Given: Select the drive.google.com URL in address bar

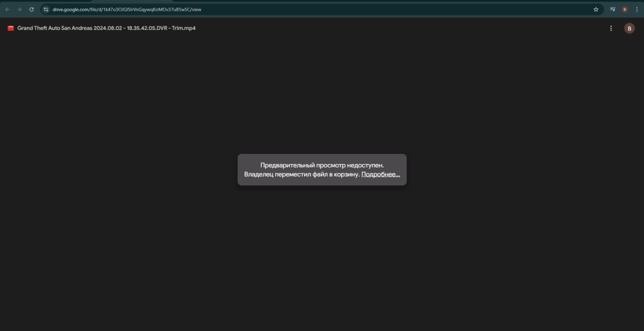Looking at the screenshot, I should click(127, 10).
